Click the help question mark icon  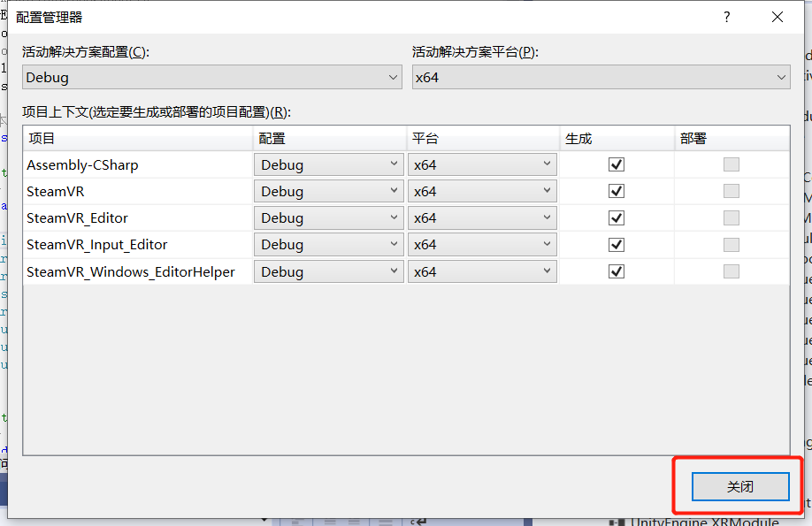click(x=727, y=17)
